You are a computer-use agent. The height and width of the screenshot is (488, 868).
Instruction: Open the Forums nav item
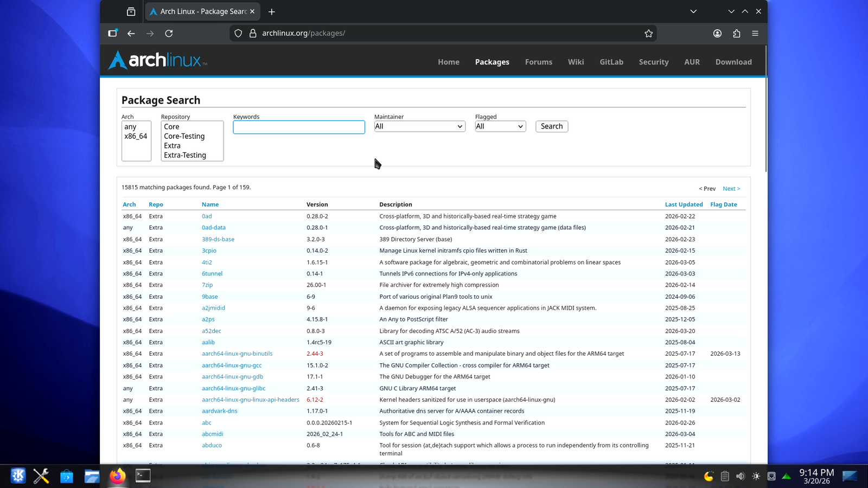click(539, 62)
